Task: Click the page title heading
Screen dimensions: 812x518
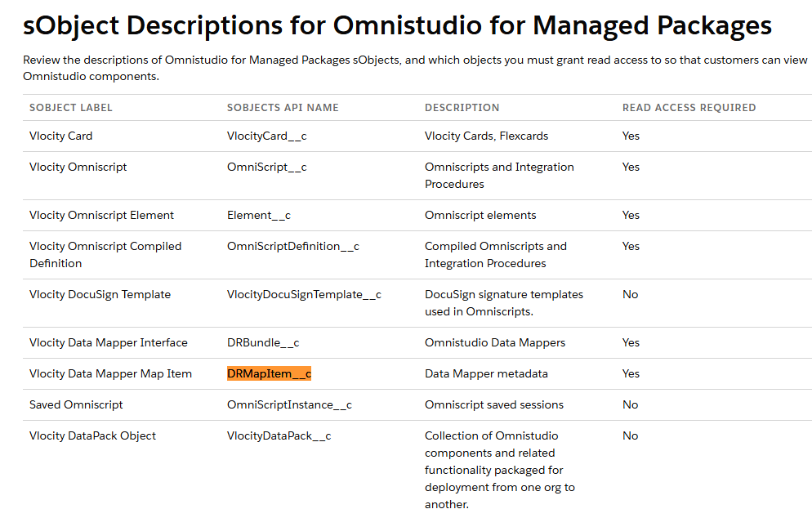Action: coord(397,25)
